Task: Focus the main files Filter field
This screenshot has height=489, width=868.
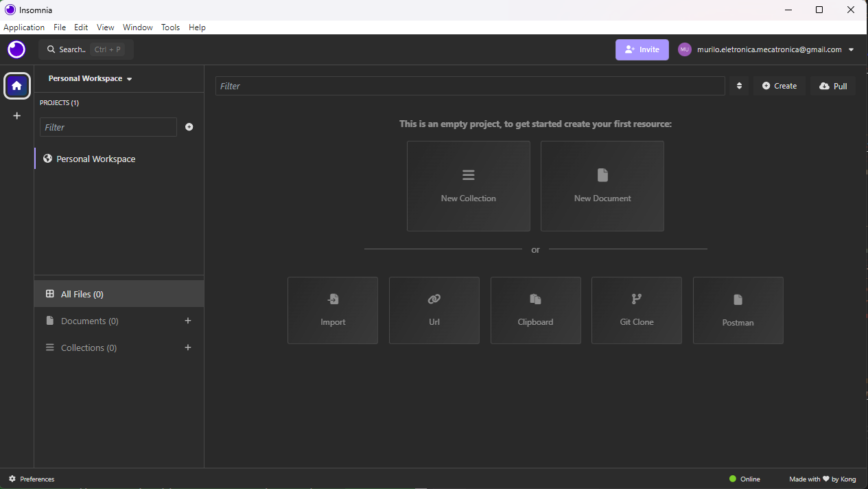Action: pyautogui.click(x=470, y=86)
